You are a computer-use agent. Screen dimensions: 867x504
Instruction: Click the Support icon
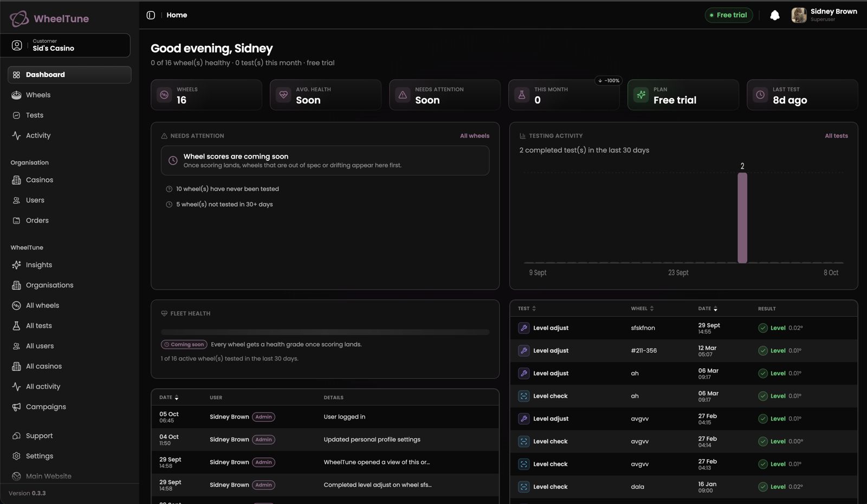pos(16,436)
